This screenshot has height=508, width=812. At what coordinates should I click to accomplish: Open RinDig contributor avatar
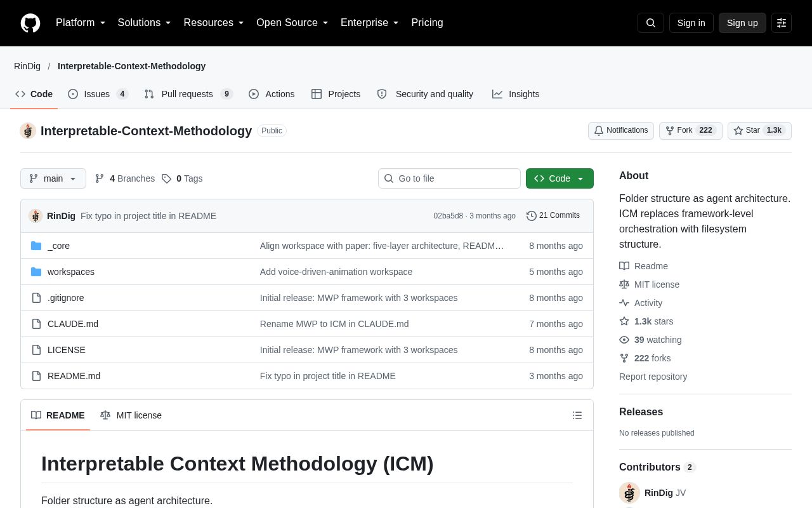(x=629, y=493)
